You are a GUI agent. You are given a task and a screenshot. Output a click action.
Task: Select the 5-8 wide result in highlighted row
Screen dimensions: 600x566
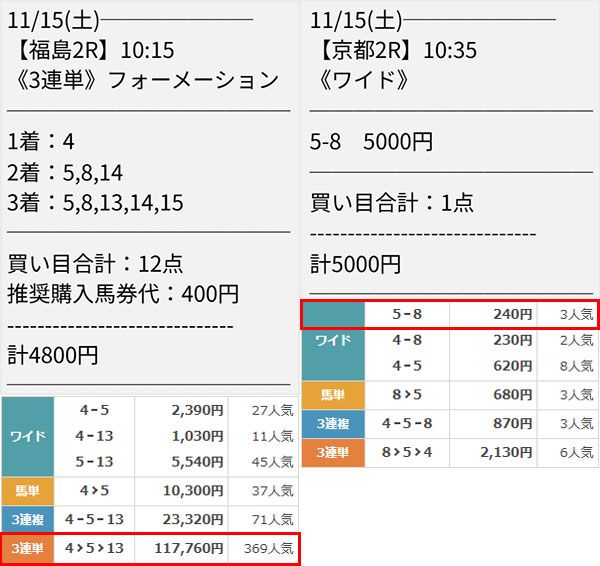(x=407, y=314)
